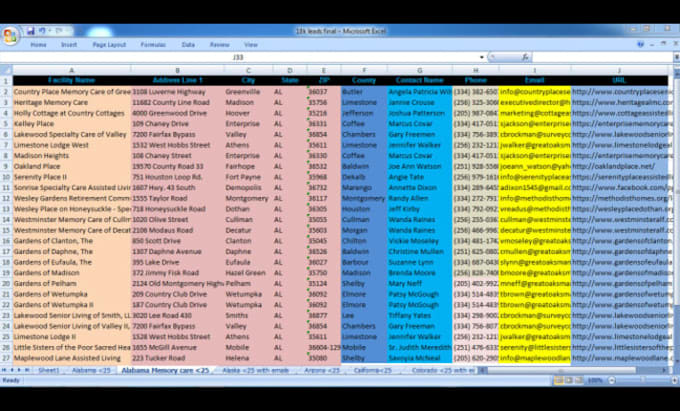
Task: Open the Insert ribbon tab
Action: pyautogui.click(x=69, y=45)
